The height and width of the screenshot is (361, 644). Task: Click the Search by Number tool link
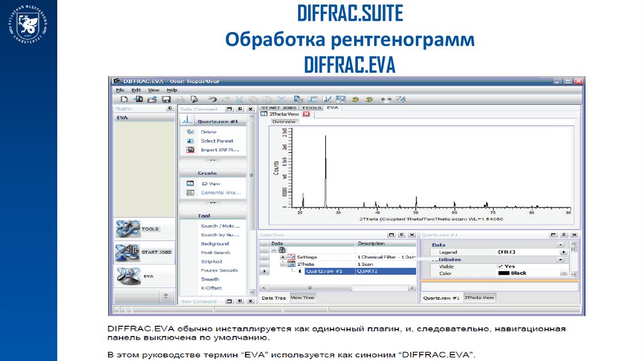(x=219, y=235)
